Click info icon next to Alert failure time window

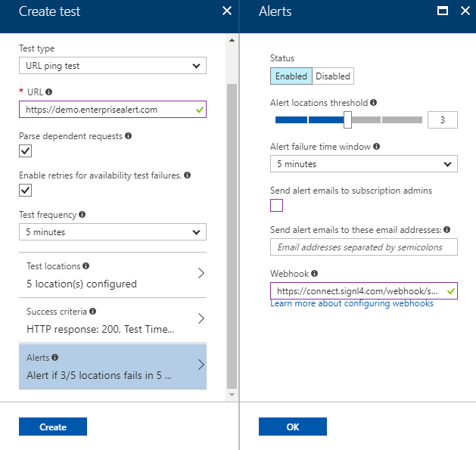(376, 147)
